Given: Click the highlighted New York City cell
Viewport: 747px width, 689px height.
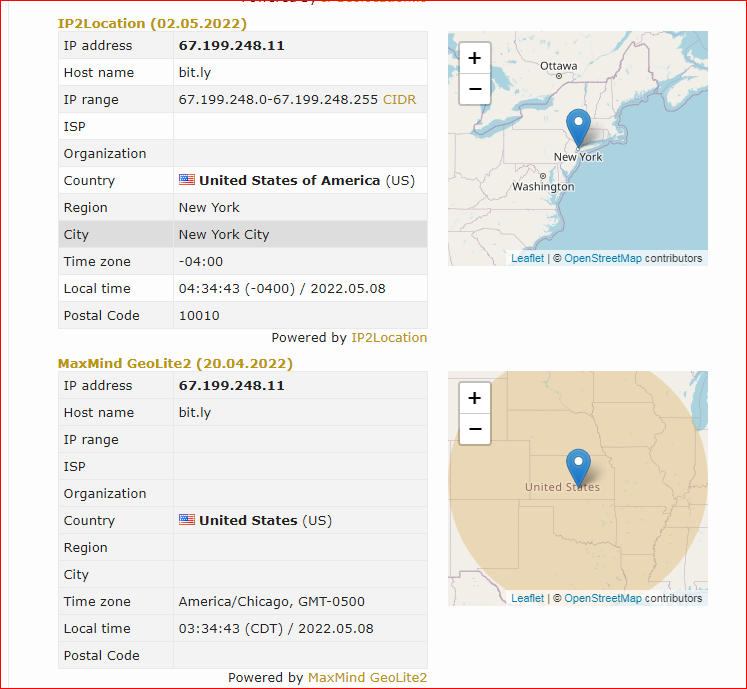Looking at the screenshot, I should (300, 234).
